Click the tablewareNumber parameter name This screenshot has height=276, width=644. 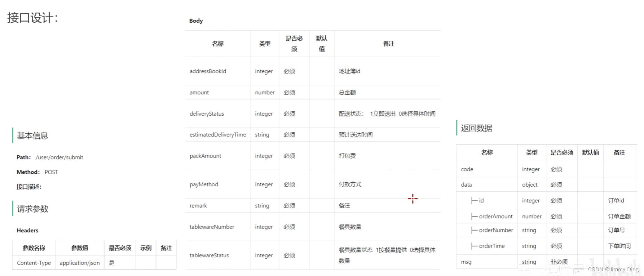tap(212, 227)
